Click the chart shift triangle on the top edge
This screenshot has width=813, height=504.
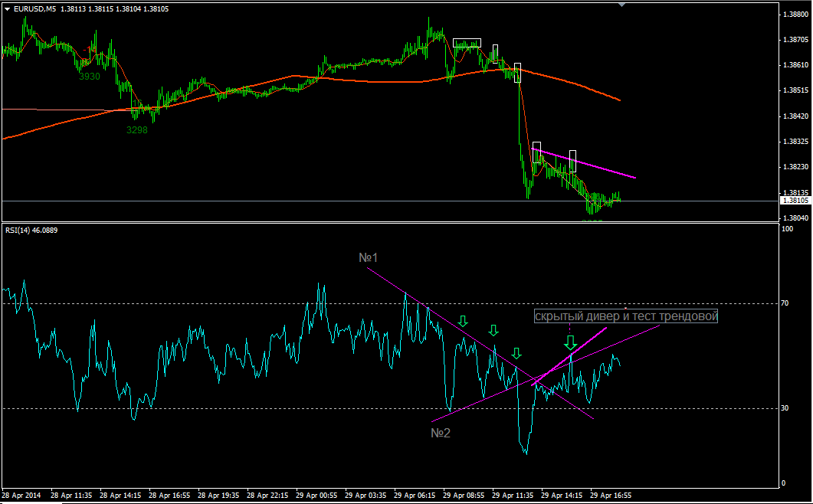(621, 5)
